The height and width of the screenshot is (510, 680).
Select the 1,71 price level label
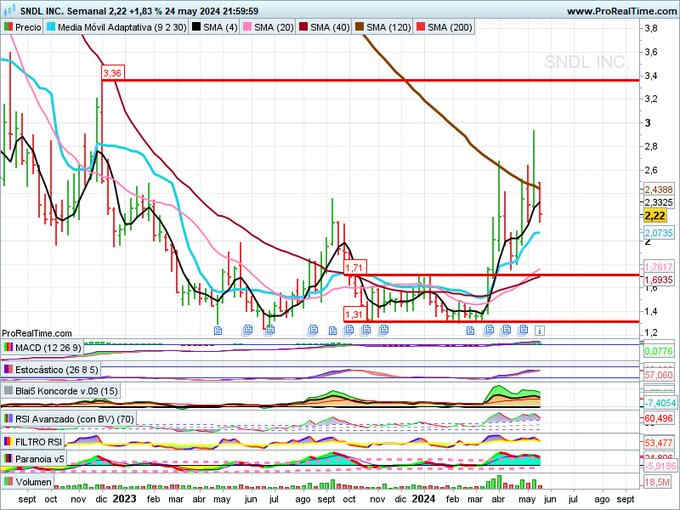tap(355, 267)
